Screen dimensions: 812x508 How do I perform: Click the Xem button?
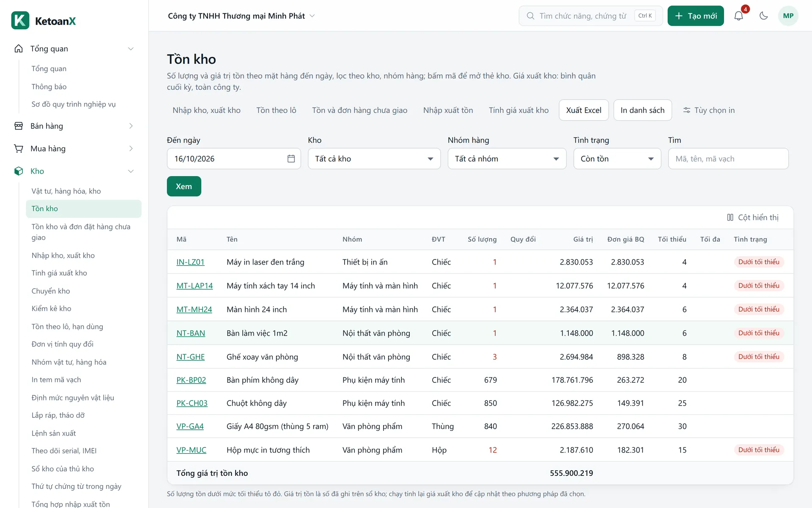(184, 186)
